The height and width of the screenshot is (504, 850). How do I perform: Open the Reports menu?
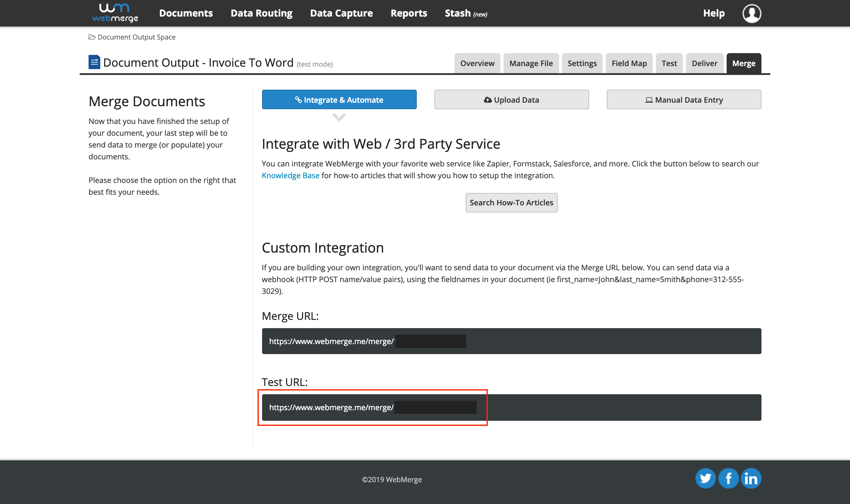pyautogui.click(x=409, y=13)
